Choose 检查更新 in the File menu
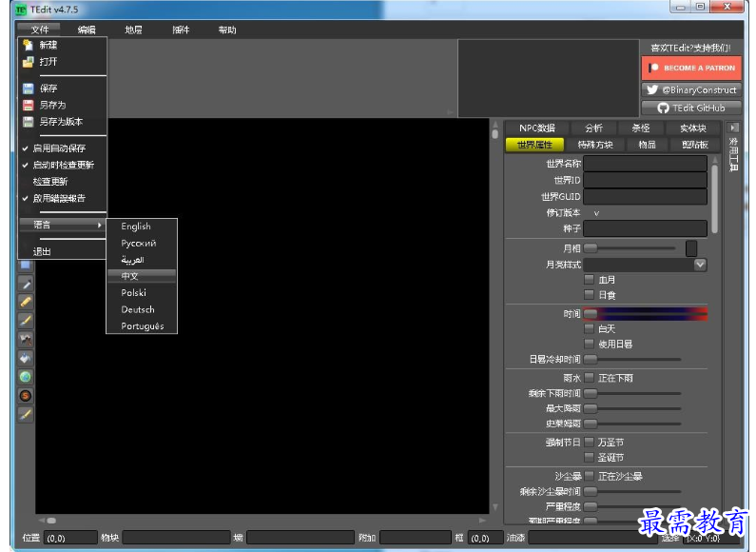756x552 pixels. coord(62,182)
